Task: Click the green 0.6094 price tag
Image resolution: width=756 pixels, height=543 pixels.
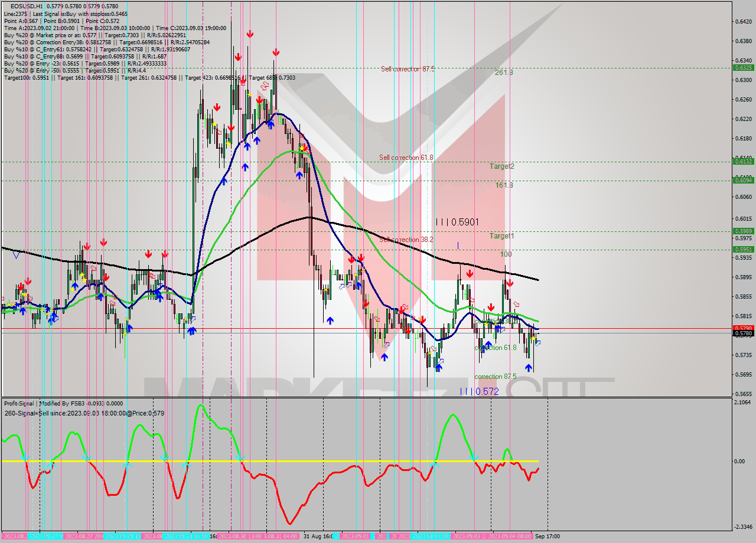Action: (x=742, y=180)
